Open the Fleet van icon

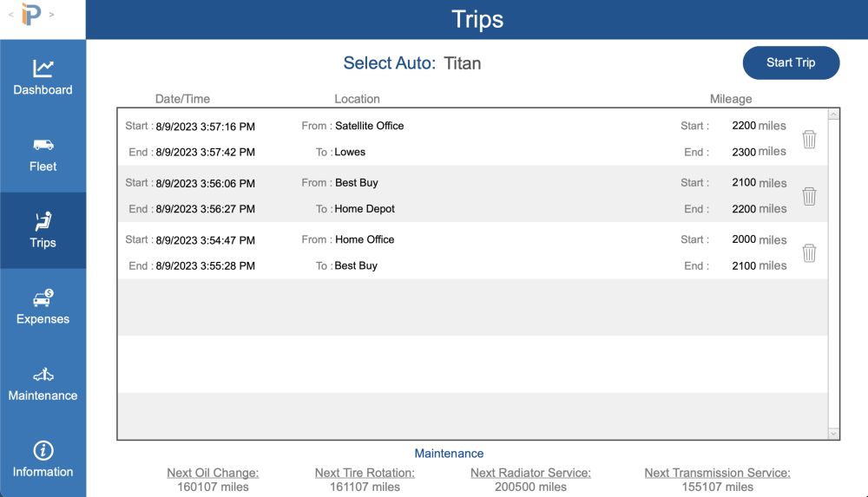pos(43,145)
